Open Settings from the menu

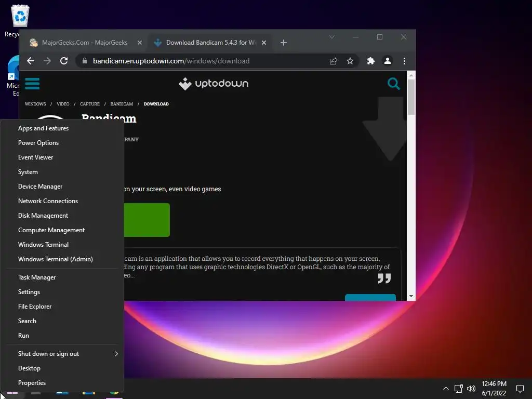[62, 292]
